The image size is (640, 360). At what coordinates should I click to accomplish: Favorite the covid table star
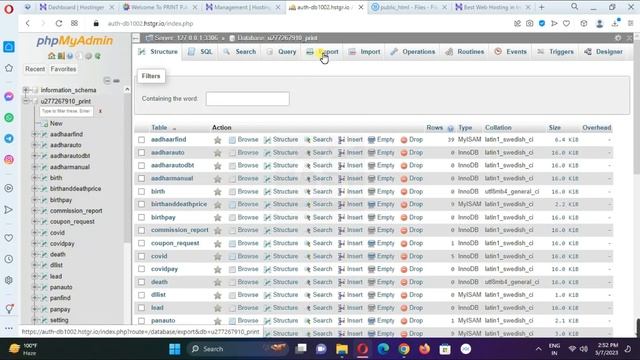coord(218,256)
